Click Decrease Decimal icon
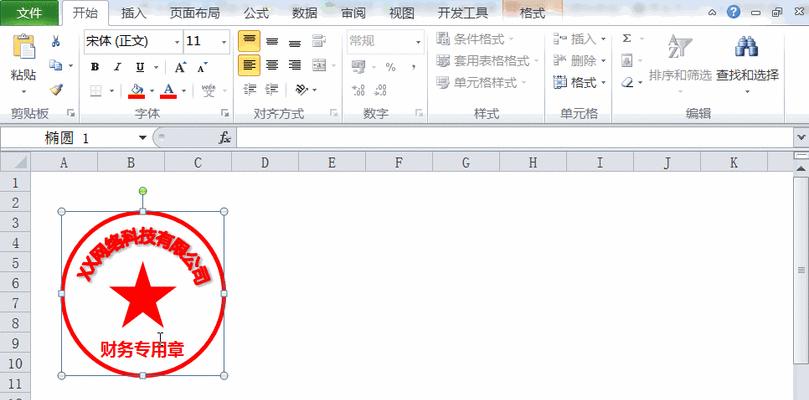809x400 pixels. point(380,91)
